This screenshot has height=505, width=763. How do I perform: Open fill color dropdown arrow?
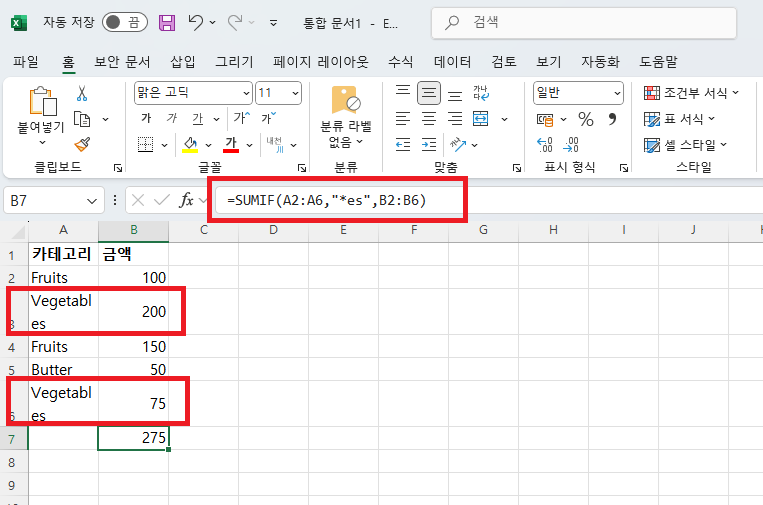(x=208, y=145)
